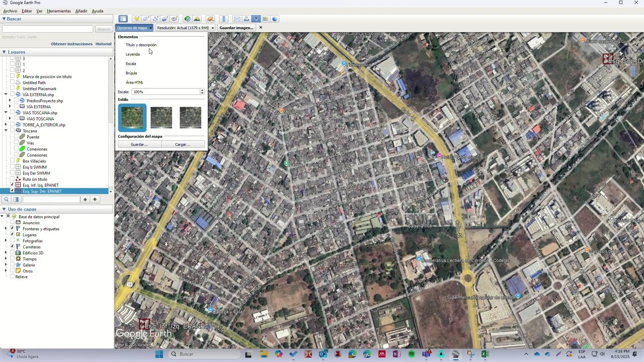This screenshot has height=362, width=644.
Task: Expand the TORRE_A_EXTERIOR.shp tree node
Action: pyautogui.click(x=6, y=125)
